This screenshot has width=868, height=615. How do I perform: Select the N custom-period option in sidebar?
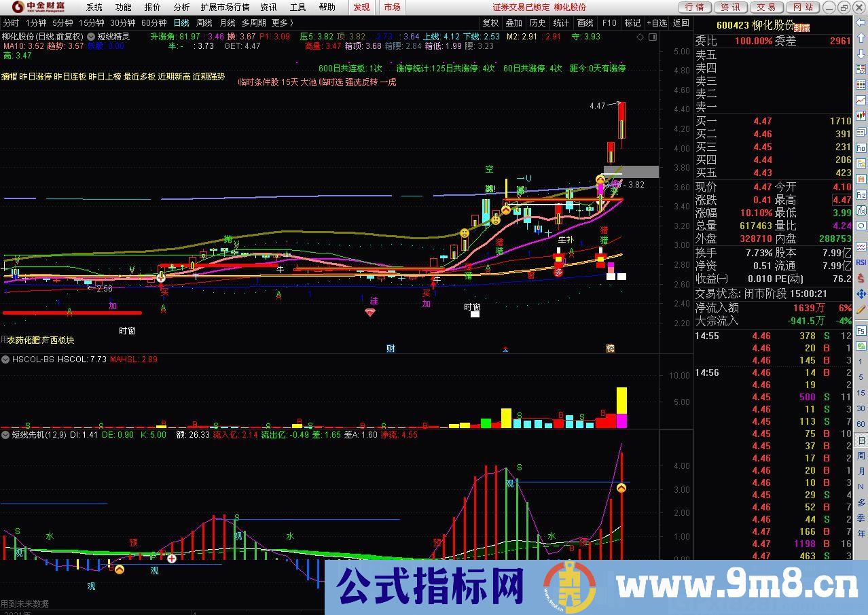pos(861,487)
